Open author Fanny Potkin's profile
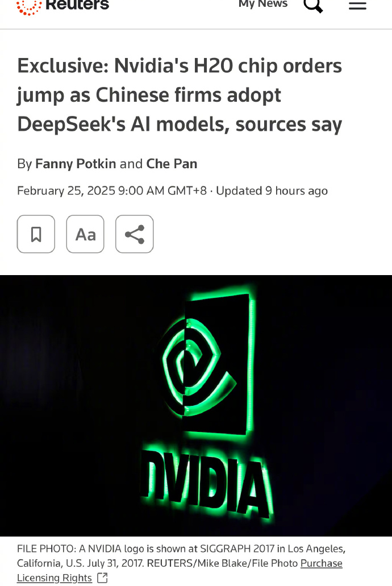This screenshot has height=586, width=392. coord(76,164)
